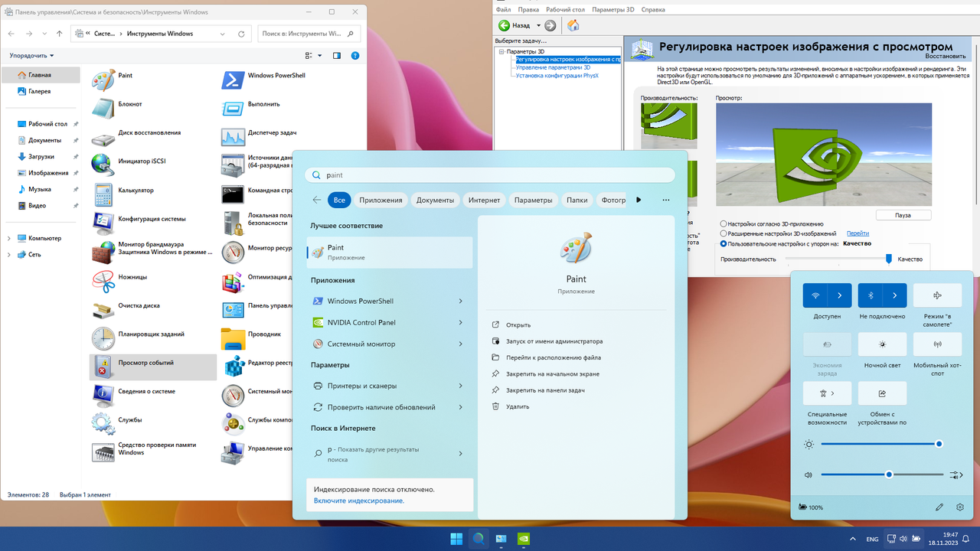Open the Блокнот icon in Explorer

point(103,108)
